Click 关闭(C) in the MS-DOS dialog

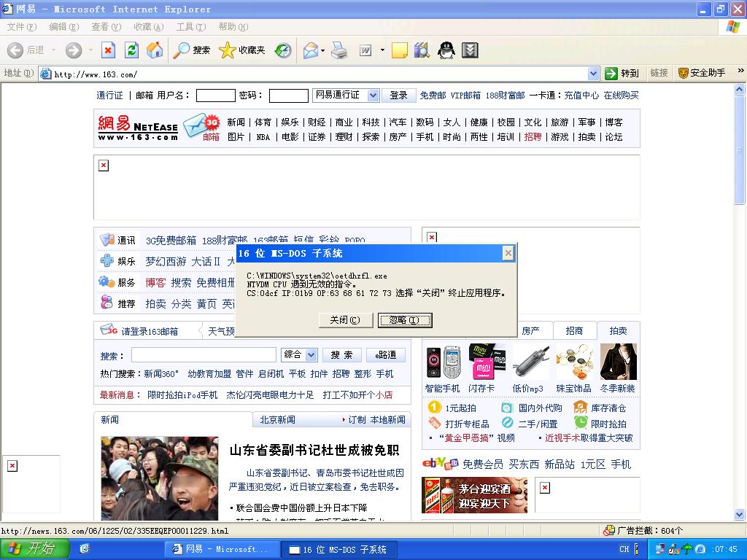[x=345, y=320]
